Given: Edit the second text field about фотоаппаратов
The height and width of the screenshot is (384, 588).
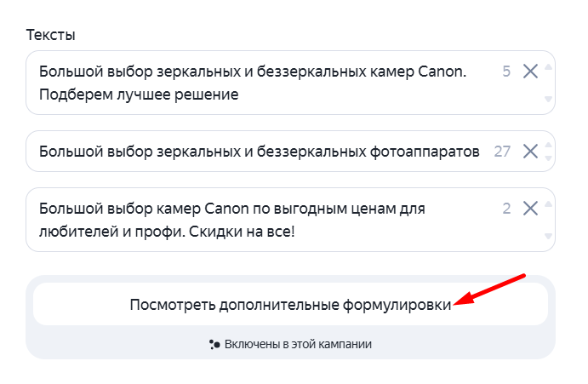Looking at the screenshot, I should (x=255, y=152).
